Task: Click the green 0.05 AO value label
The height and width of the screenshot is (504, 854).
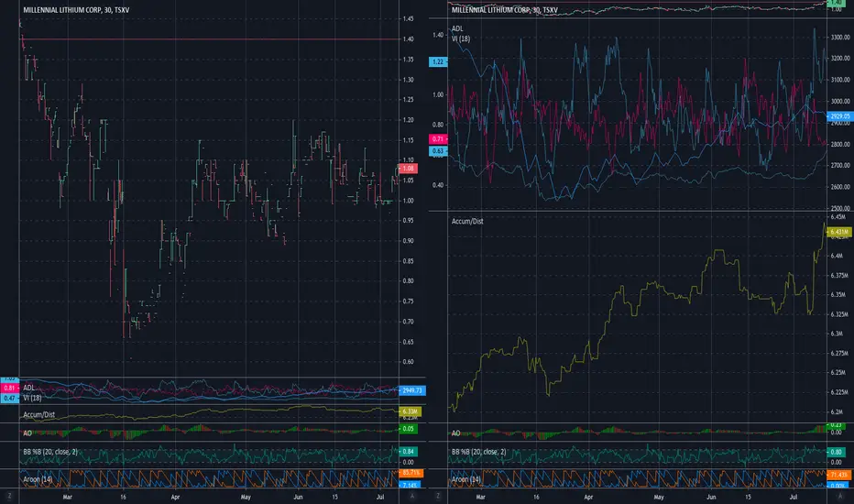Action: 409,429
